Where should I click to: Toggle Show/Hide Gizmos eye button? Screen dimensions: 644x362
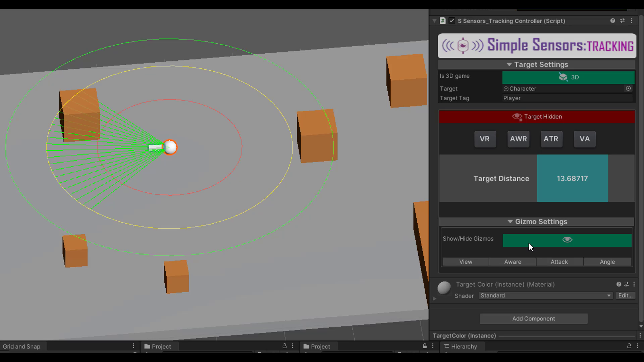[567, 240]
